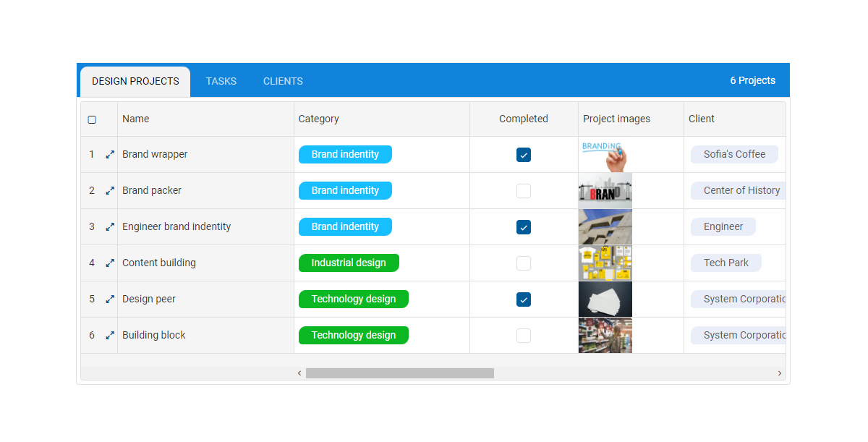Open the BRANDING project image thumbnail
Image resolution: width=868 pixels, height=442 pixels.
[605, 154]
